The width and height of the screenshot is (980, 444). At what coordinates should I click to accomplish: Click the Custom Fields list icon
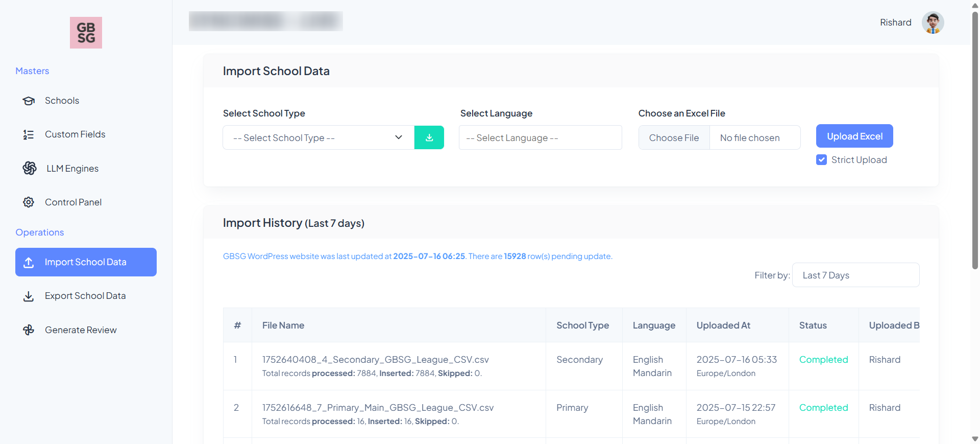29,134
